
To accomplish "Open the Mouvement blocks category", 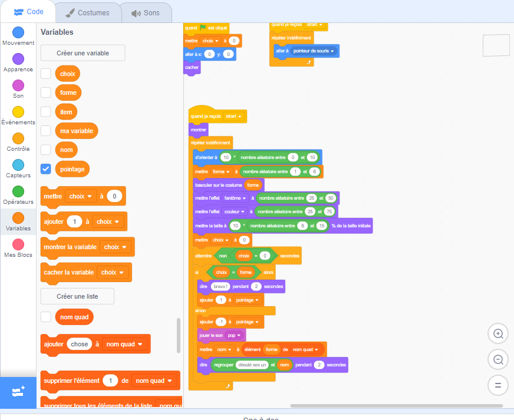I will (x=18, y=36).
